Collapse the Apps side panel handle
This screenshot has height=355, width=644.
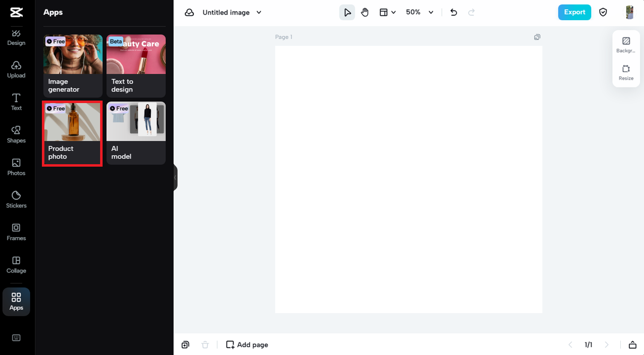tap(175, 177)
